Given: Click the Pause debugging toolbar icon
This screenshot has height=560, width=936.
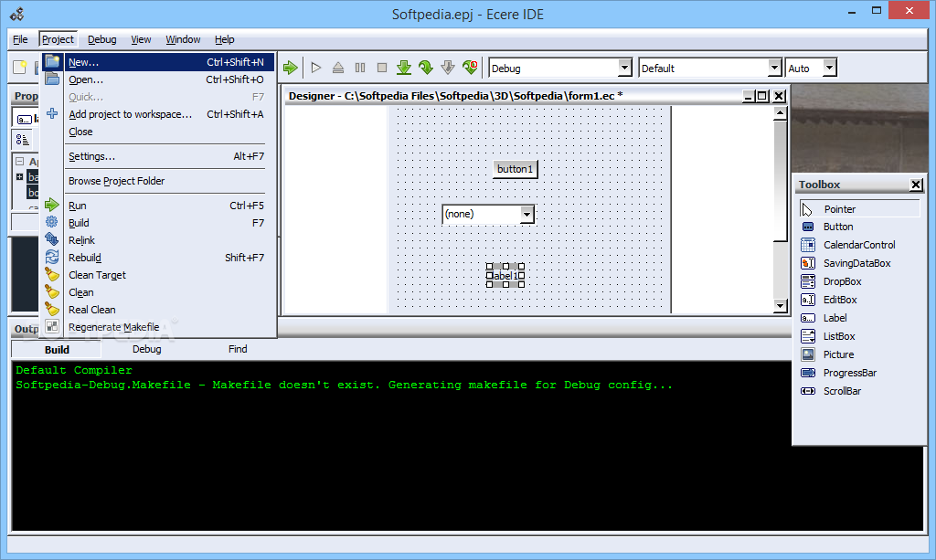Looking at the screenshot, I should [x=360, y=68].
